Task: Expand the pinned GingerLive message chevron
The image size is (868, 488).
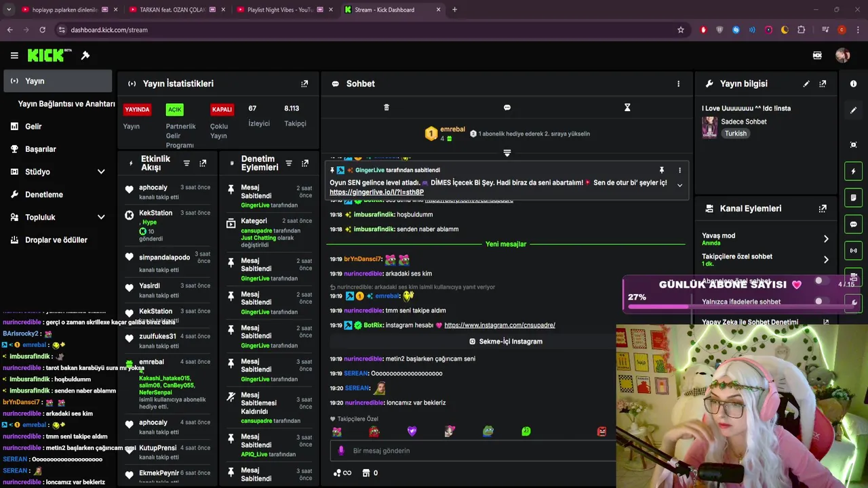Action: [x=679, y=186]
